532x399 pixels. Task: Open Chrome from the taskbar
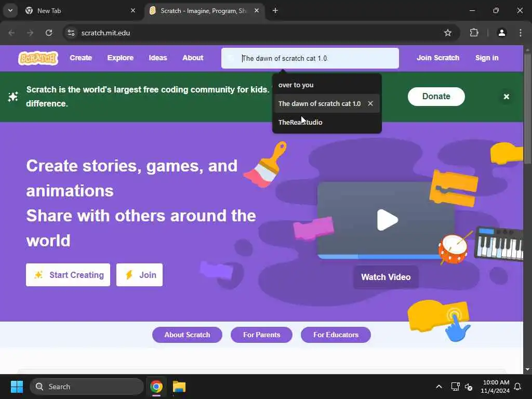(x=156, y=387)
